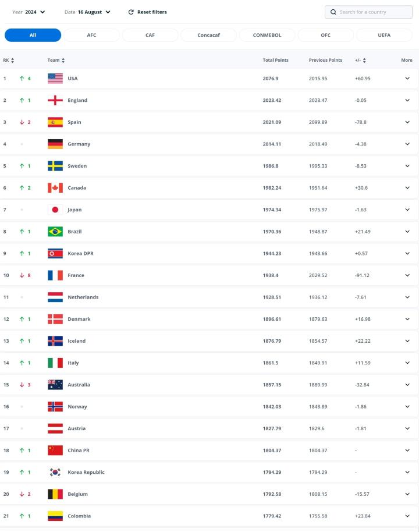Select the UEFA confederation tab
419x532 pixels.
click(384, 35)
